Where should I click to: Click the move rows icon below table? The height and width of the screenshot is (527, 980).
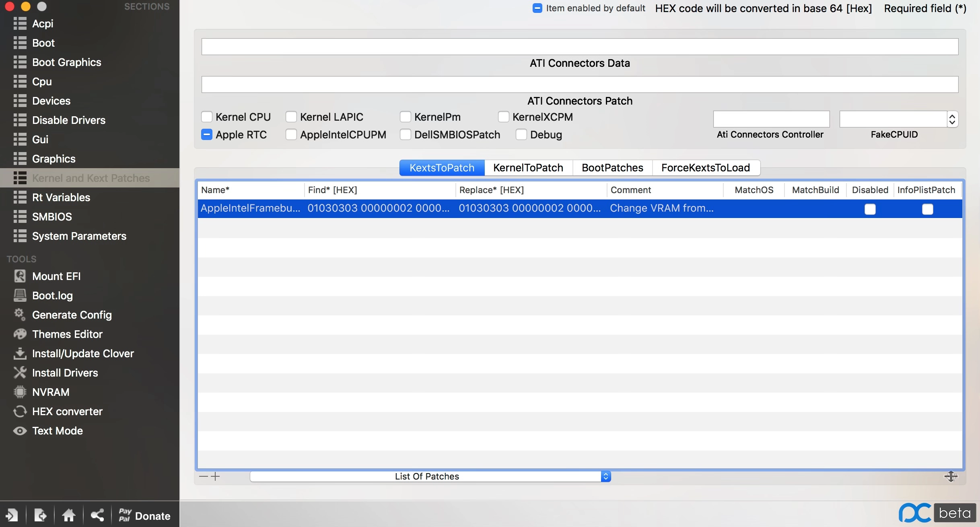point(951,476)
